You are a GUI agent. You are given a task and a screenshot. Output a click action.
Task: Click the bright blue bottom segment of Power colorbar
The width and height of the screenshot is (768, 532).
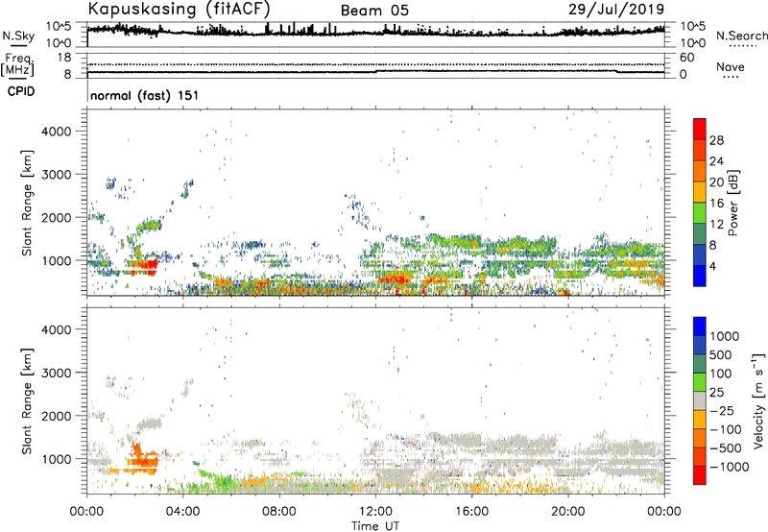(x=700, y=276)
